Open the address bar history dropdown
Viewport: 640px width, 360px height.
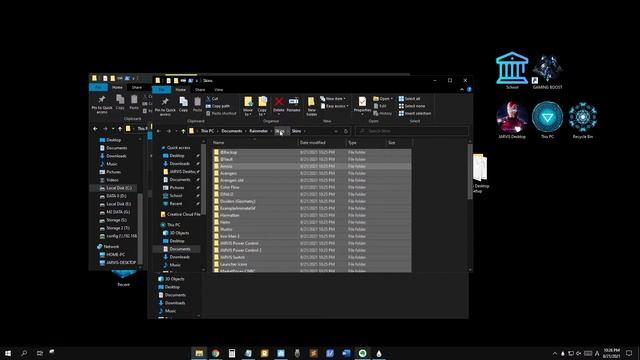336,131
